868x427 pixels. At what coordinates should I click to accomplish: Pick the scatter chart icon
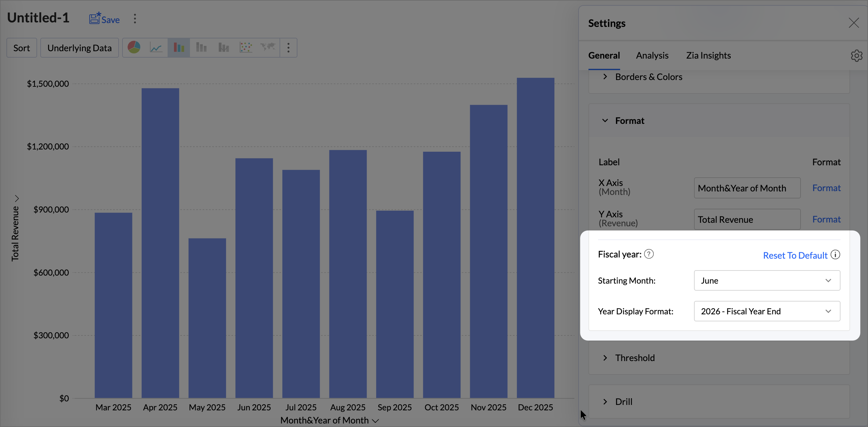(246, 48)
